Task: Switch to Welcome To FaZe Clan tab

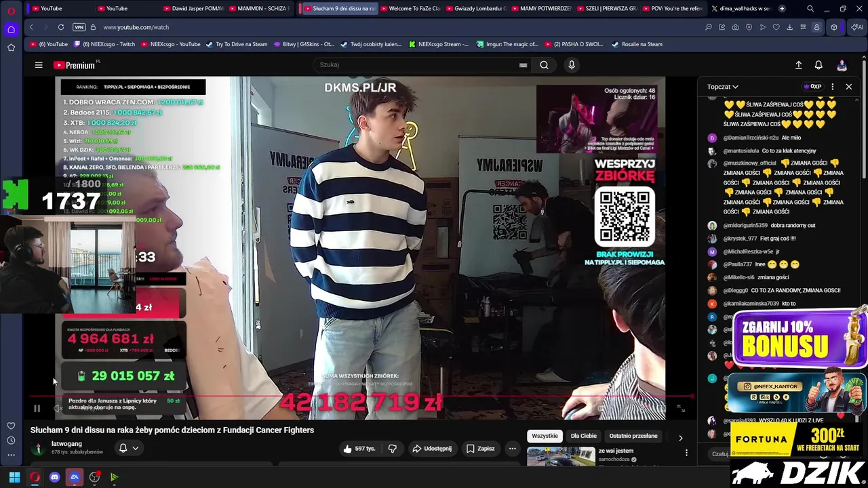Action: pos(411,9)
